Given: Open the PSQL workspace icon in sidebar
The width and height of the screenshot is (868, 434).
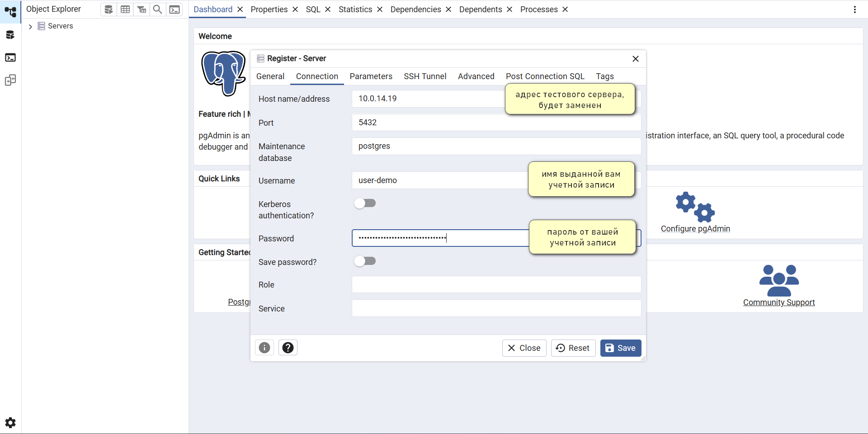Looking at the screenshot, I should tap(10, 57).
